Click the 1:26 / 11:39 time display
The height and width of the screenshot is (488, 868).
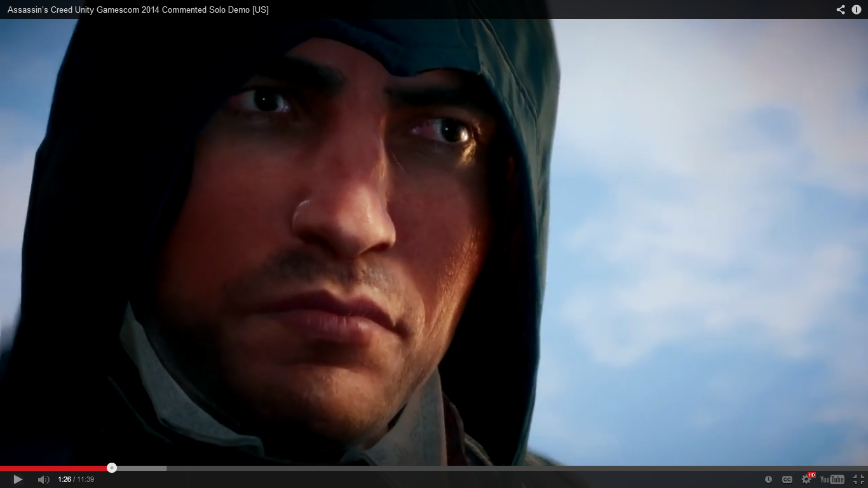point(76,479)
